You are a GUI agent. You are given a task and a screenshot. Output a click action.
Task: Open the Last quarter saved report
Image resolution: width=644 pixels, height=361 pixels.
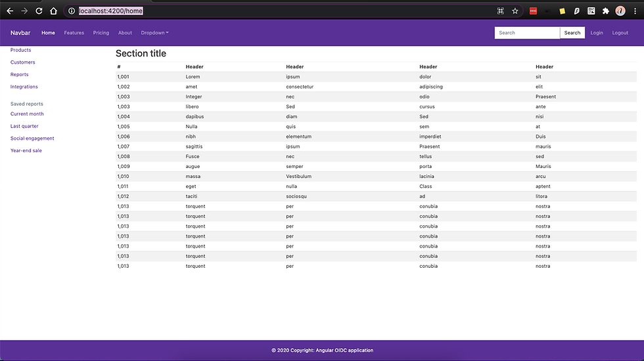[24, 126]
